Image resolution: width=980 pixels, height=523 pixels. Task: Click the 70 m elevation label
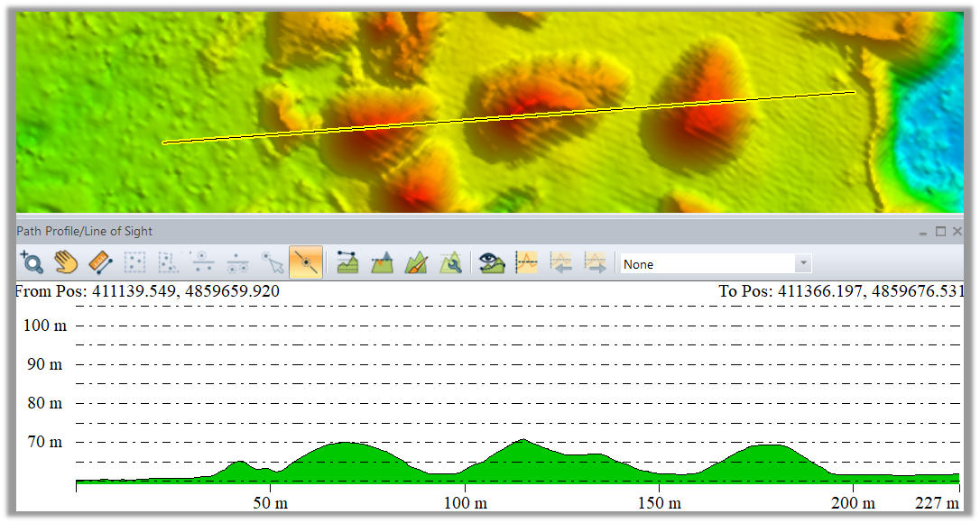[45, 442]
